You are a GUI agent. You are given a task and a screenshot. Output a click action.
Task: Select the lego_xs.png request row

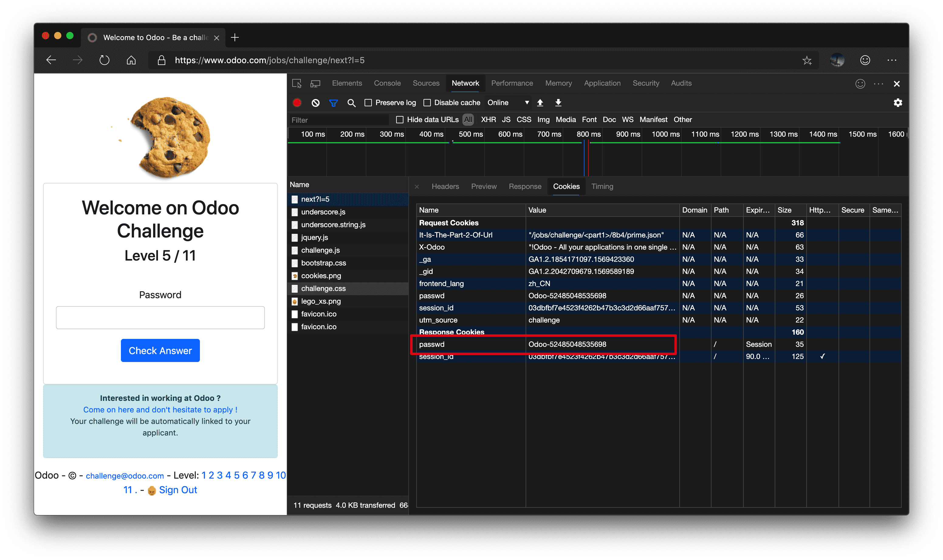348,301
